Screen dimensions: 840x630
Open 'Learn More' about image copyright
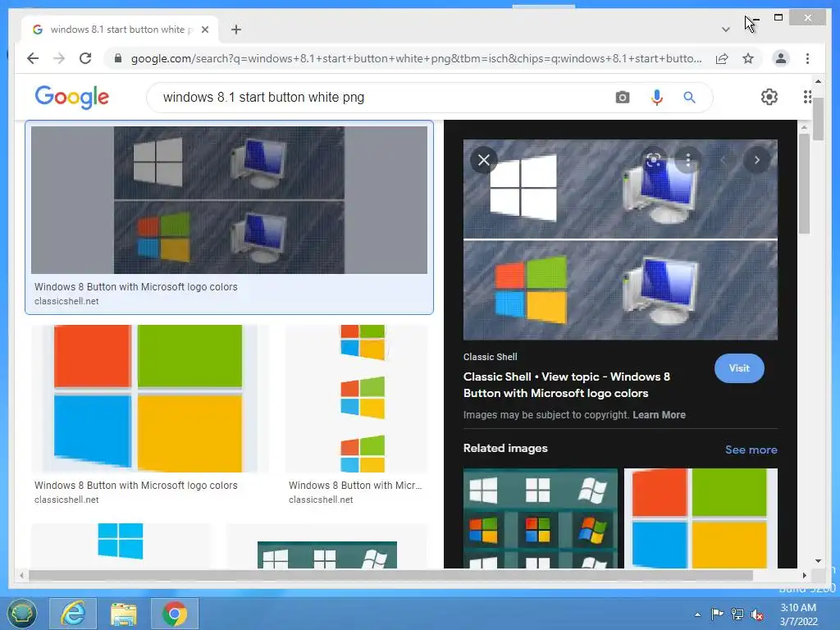pos(659,414)
